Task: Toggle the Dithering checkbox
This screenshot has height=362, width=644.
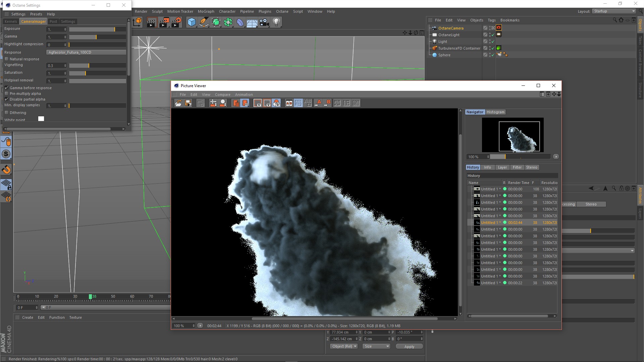Action: click(x=7, y=113)
